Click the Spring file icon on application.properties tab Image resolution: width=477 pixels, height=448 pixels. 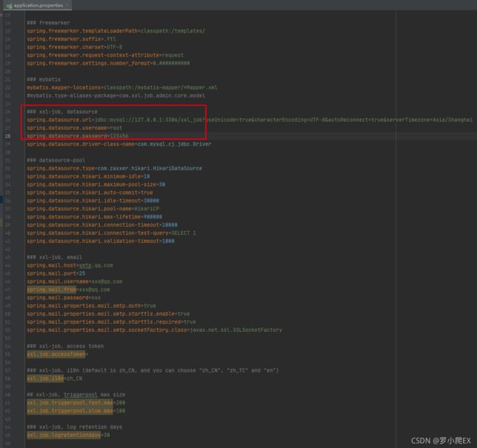coord(9,5)
